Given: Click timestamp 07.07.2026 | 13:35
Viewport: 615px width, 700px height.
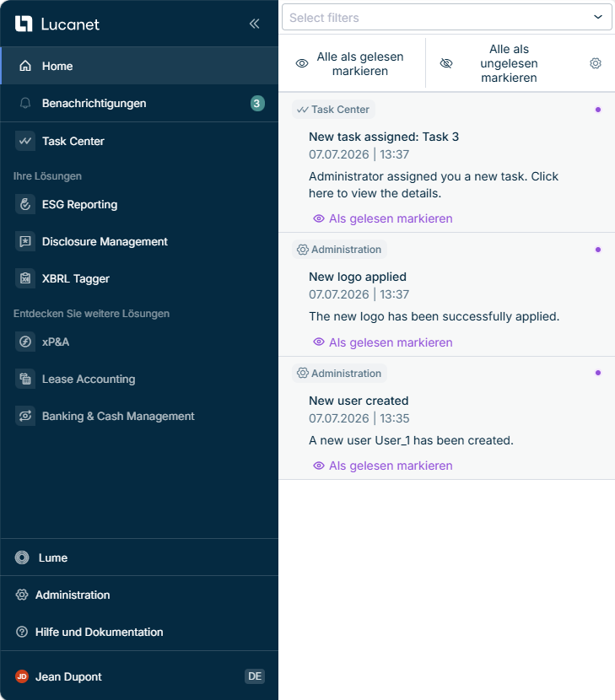Looking at the screenshot, I should click(359, 418).
